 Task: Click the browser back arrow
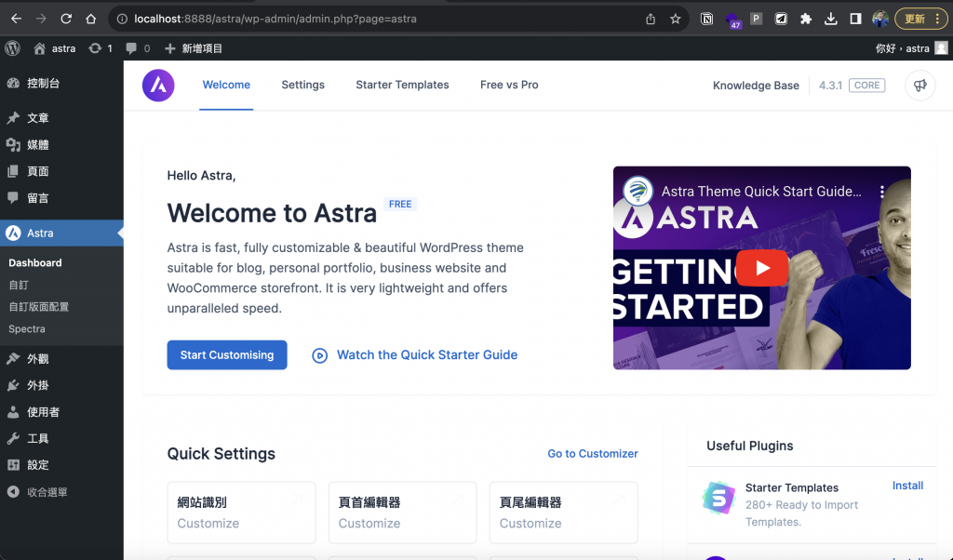coord(17,19)
